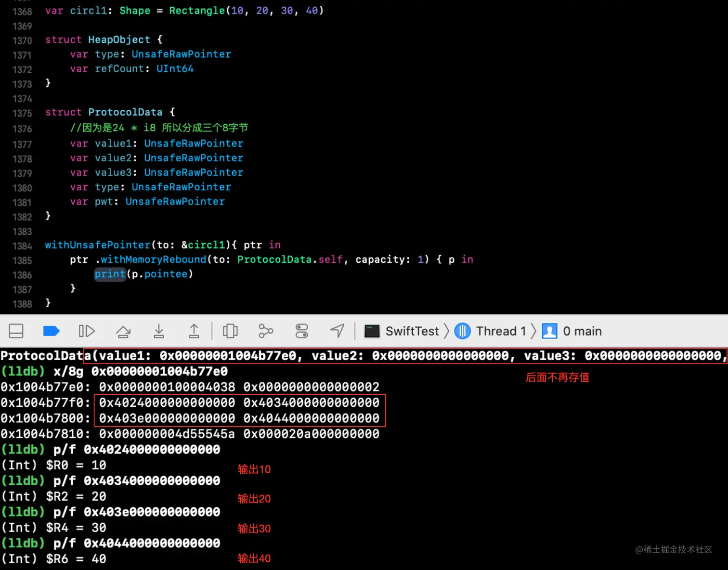Click '(Int) $R6 = 40' output line
The height and width of the screenshot is (570, 728).
tap(53, 559)
